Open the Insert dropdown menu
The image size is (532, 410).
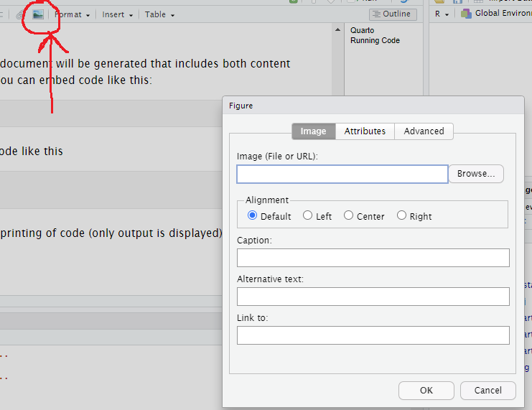click(117, 14)
